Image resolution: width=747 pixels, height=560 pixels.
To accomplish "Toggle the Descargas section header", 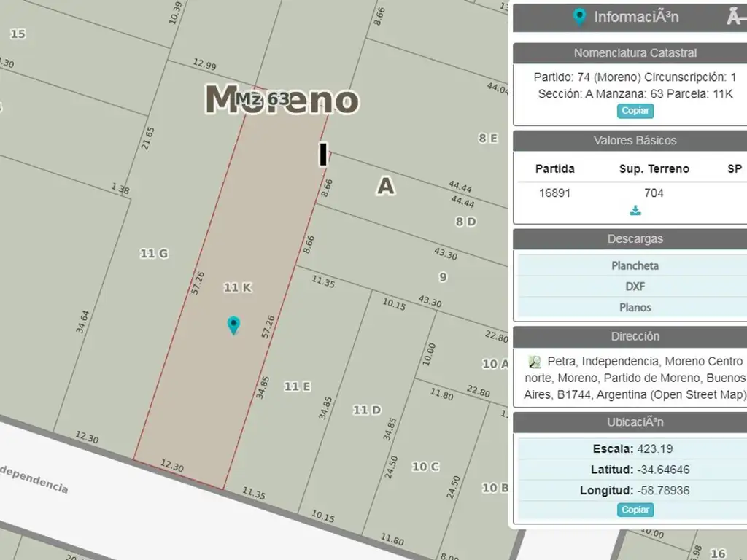I will (635, 238).
